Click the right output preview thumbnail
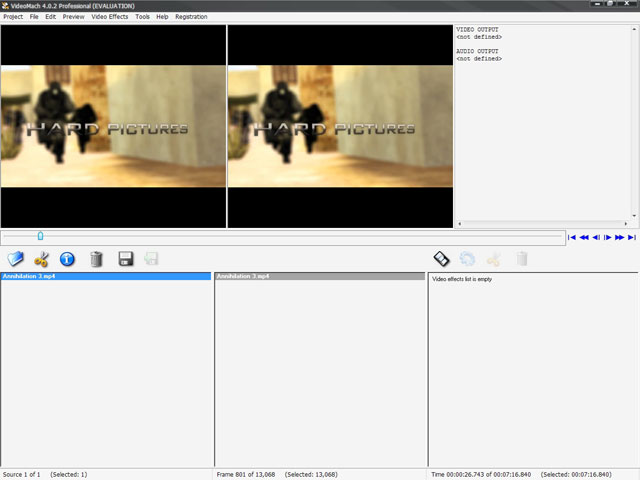This screenshot has height=480, width=640. 340,126
